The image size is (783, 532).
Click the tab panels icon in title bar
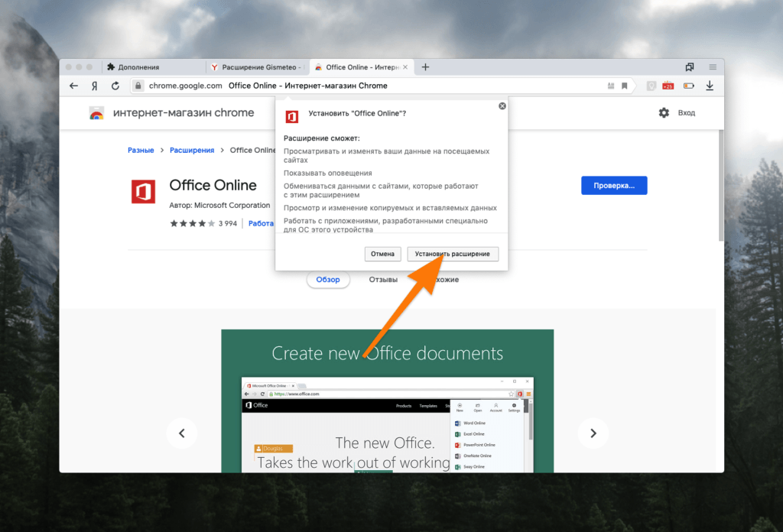pyautogui.click(x=690, y=66)
